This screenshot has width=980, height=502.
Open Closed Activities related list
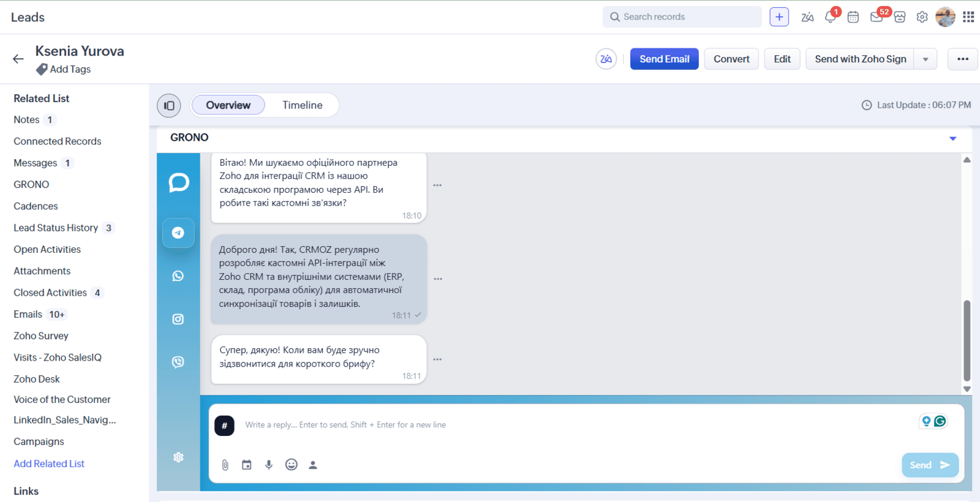coord(50,293)
